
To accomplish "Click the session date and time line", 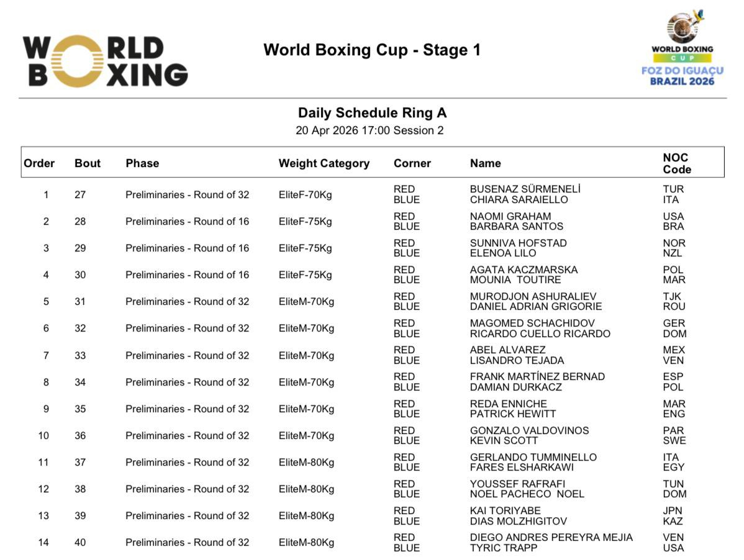I will [370, 131].
